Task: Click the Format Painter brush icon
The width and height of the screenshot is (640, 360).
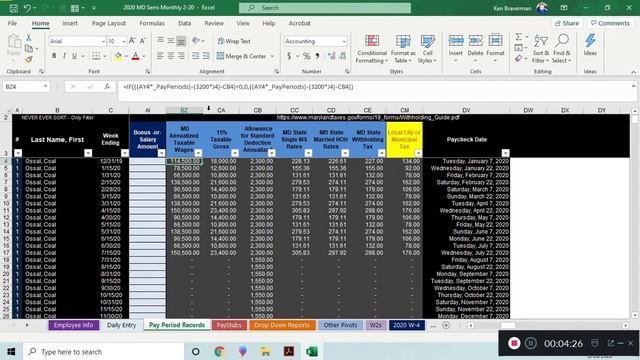Action: 29,60
